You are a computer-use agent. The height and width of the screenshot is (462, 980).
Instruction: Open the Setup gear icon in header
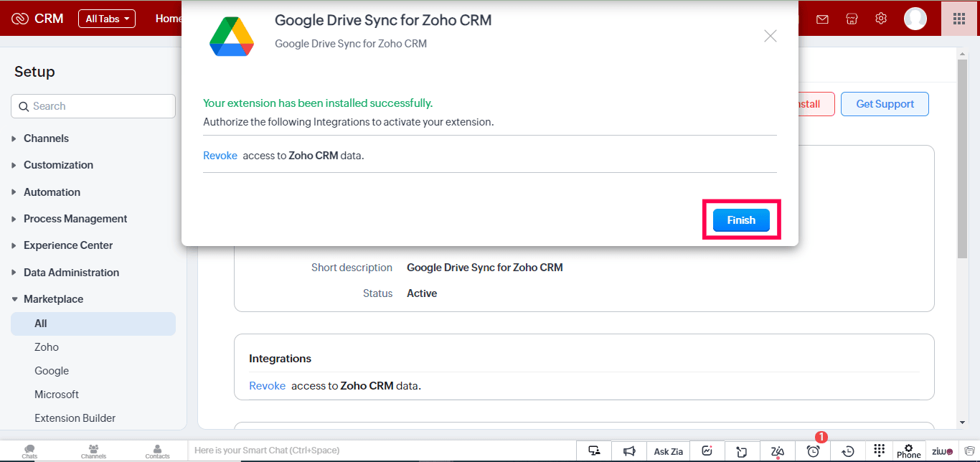(881, 19)
